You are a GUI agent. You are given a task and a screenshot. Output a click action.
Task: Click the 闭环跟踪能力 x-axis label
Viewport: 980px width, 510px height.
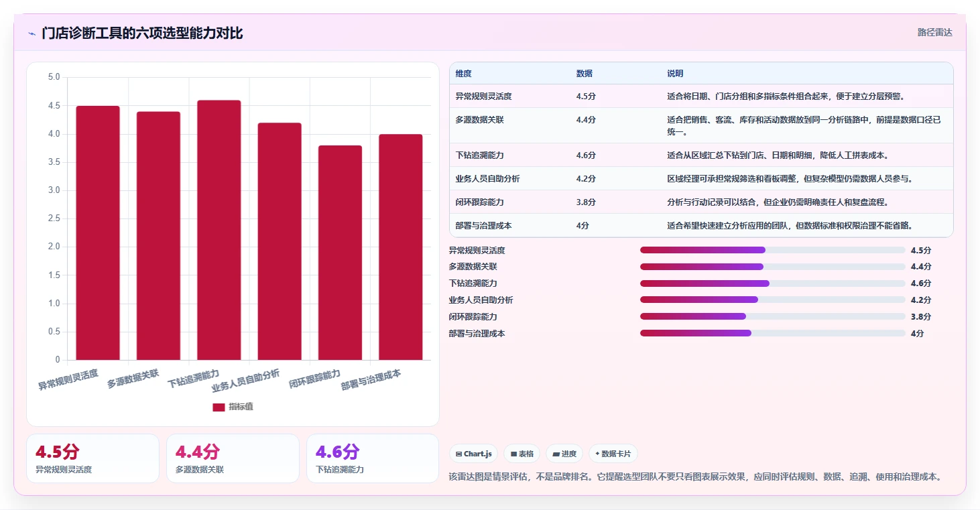(x=315, y=379)
